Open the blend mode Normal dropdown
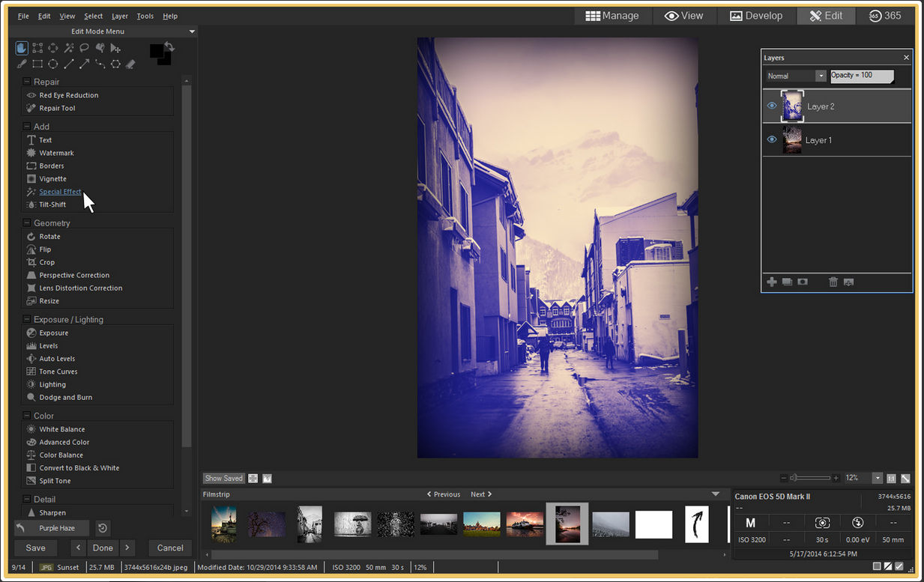 tap(821, 76)
